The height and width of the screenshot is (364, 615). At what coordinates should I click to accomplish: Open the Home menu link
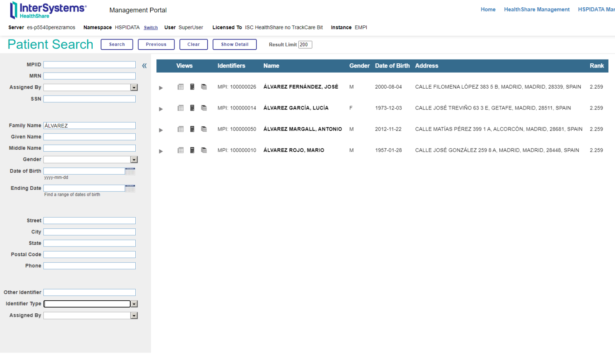tap(488, 10)
